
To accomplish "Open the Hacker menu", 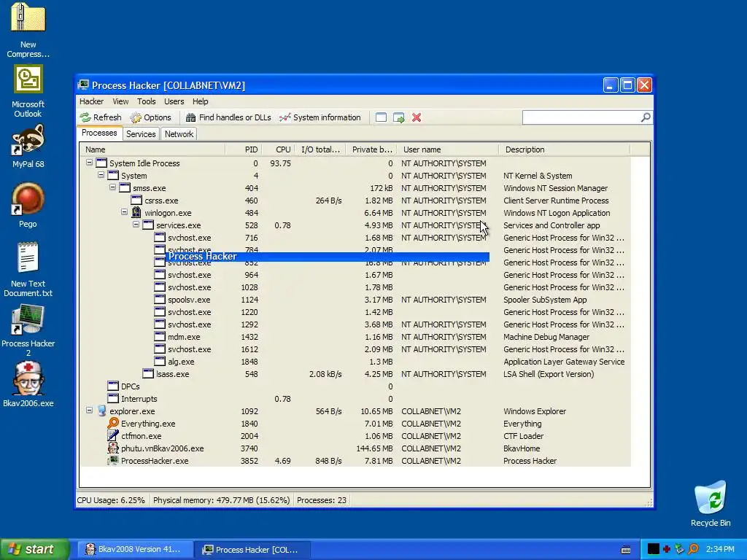I will click(x=91, y=101).
